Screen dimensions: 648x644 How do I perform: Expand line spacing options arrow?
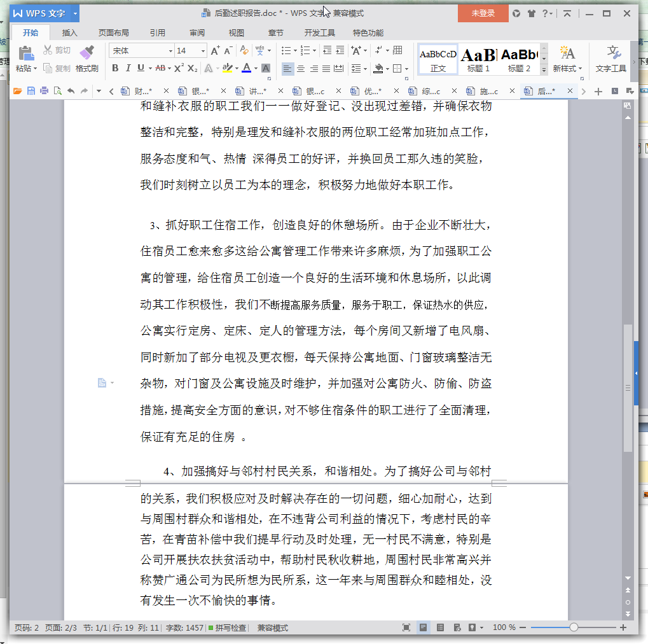coord(365,69)
